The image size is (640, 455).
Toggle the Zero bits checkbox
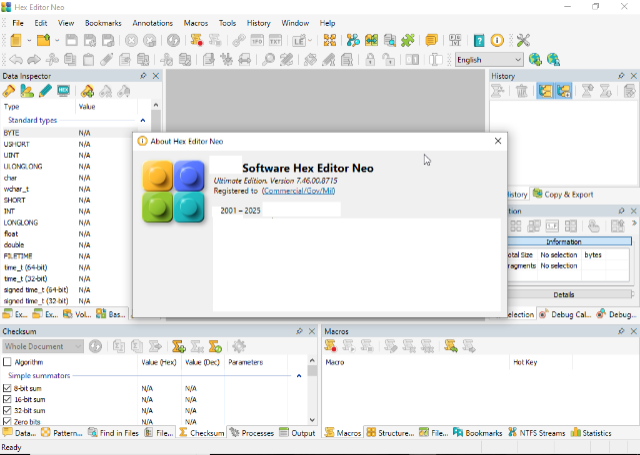pyautogui.click(x=7, y=421)
